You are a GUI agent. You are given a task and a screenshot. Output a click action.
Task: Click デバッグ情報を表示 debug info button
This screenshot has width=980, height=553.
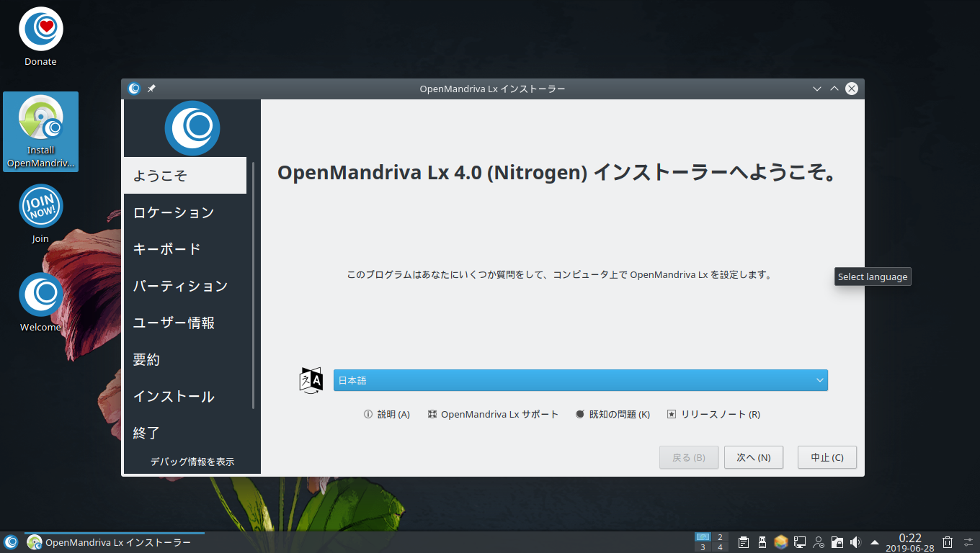click(x=192, y=462)
